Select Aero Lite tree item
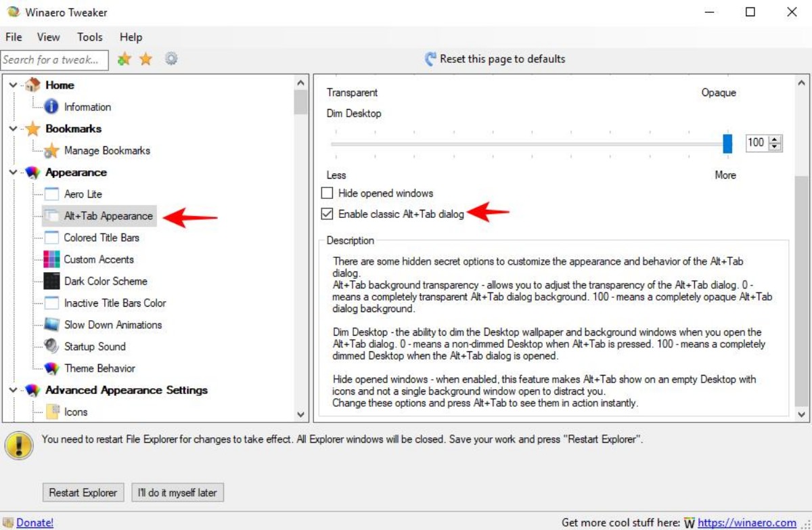Screen dimensions: 812x530 [x=83, y=194]
